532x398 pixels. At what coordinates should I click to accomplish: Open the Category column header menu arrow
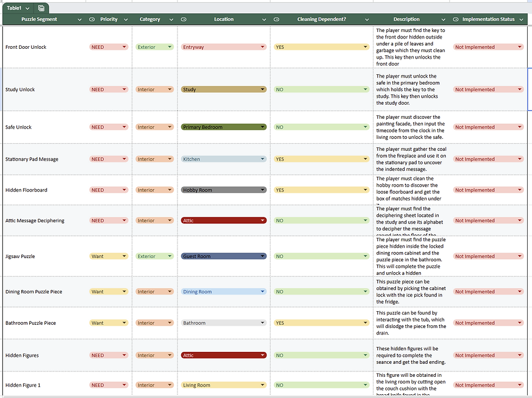tap(172, 20)
